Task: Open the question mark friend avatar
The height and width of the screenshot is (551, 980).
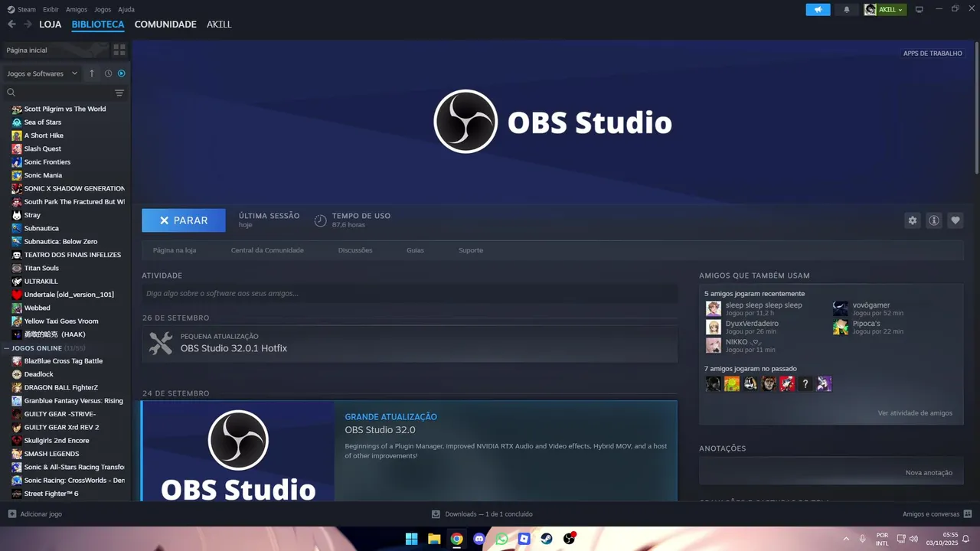Action: [805, 383]
